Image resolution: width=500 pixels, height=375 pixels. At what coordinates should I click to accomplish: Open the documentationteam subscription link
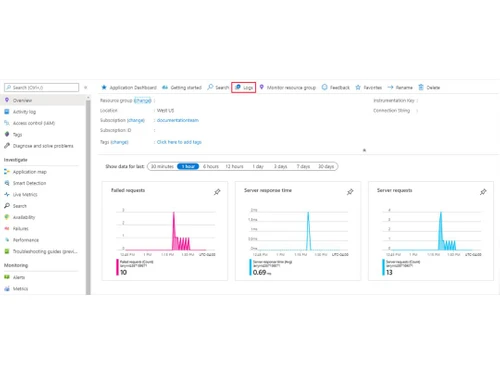pyautogui.click(x=178, y=120)
